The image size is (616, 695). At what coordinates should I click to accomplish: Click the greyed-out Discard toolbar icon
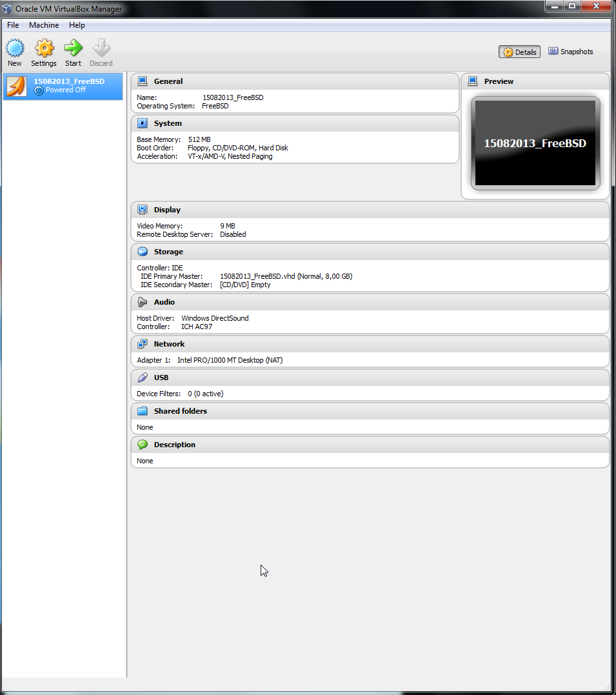(101, 48)
